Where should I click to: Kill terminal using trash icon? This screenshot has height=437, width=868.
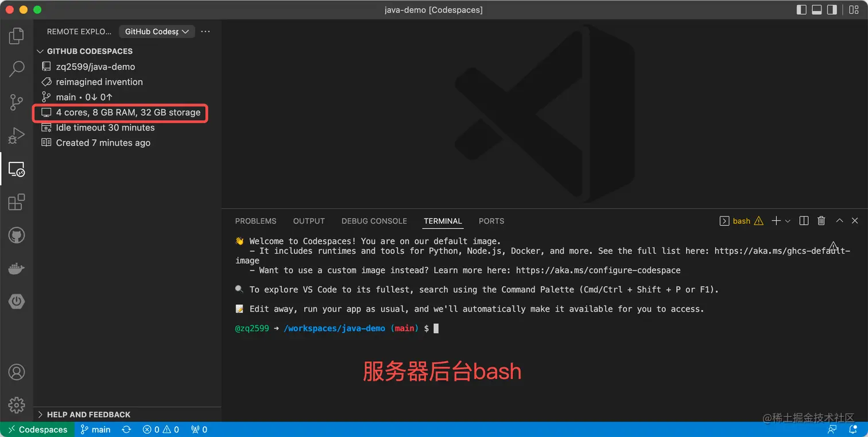[821, 221]
